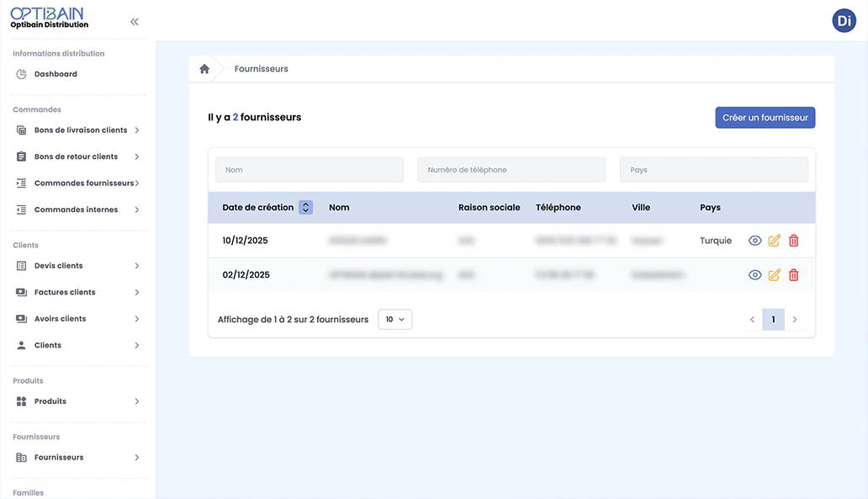Image resolution: width=868 pixels, height=499 pixels.
Task: Click the Turquie country cell
Action: 716,241
